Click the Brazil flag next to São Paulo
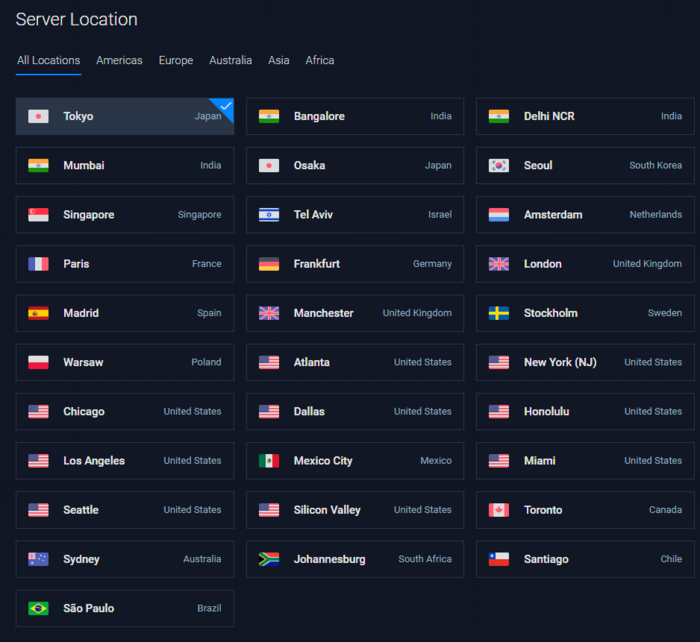This screenshot has width=700, height=642. [38, 608]
